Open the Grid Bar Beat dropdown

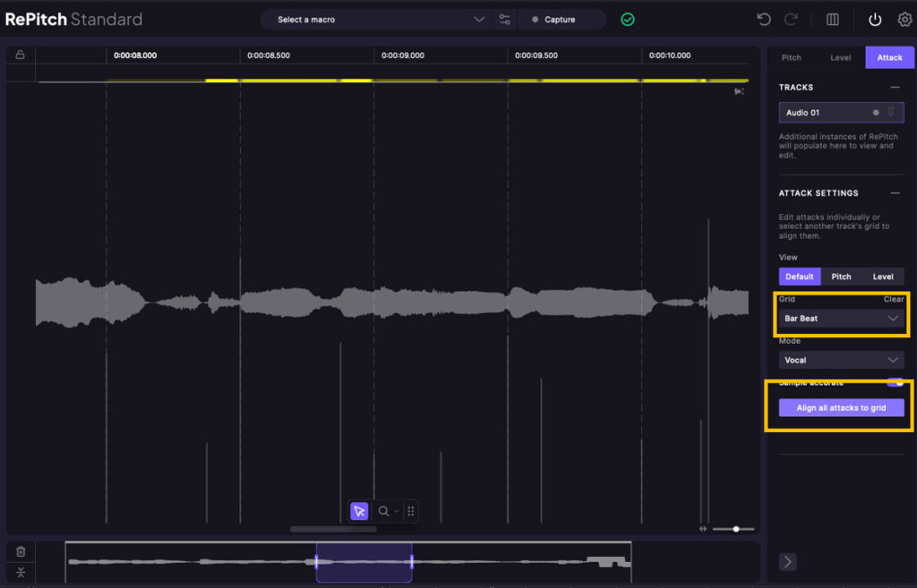[x=841, y=318]
